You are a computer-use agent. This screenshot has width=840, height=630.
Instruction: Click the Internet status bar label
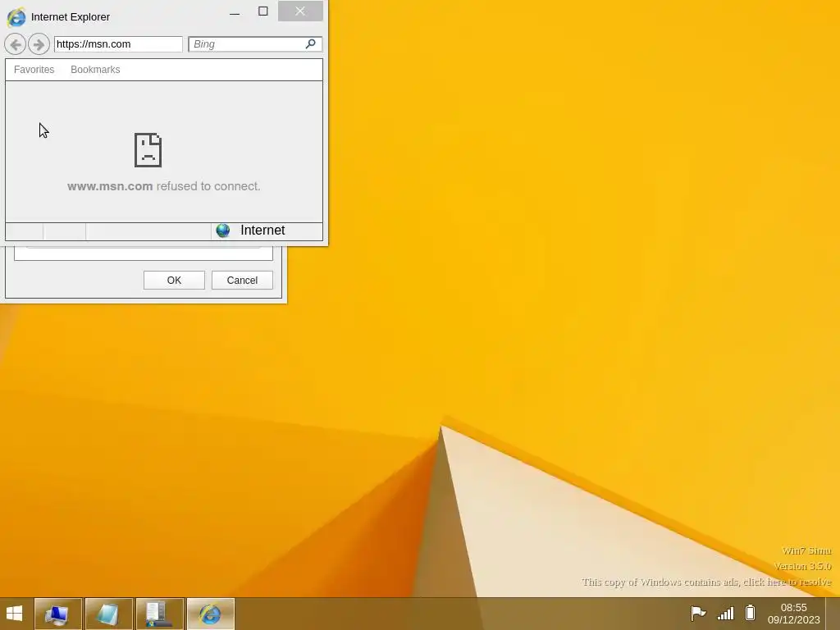point(262,231)
